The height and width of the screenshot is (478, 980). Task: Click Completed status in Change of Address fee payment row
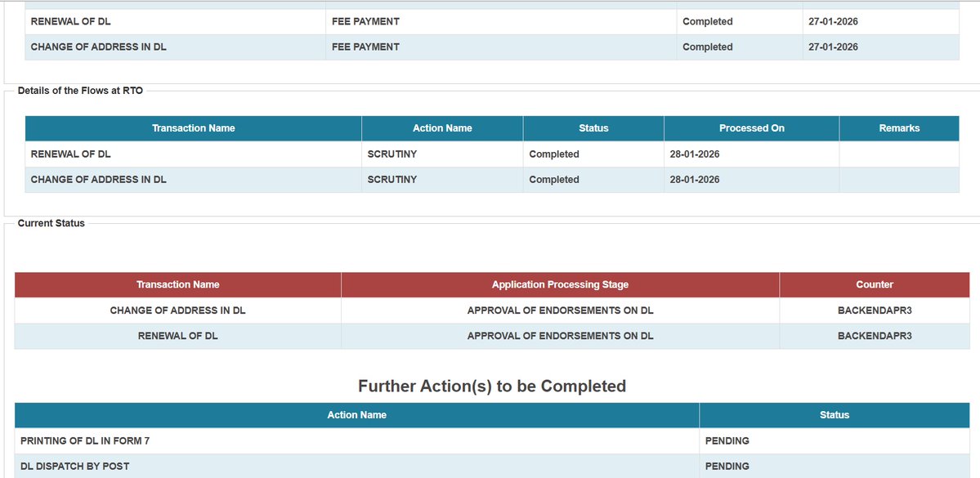(x=708, y=47)
